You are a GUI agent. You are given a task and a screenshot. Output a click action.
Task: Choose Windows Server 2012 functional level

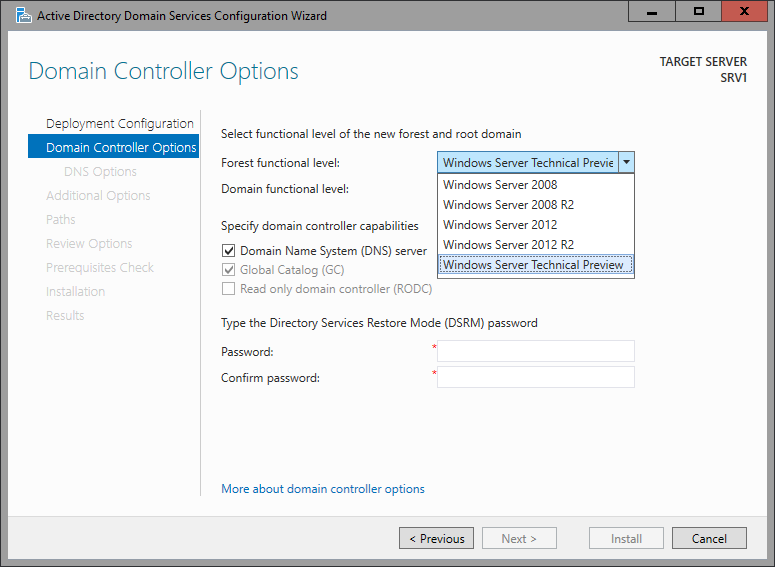(x=536, y=224)
